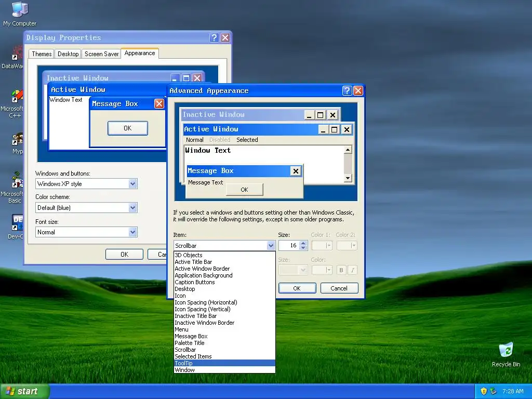
Task: Click Normal menu item in preview
Action: click(x=194, y=140)
